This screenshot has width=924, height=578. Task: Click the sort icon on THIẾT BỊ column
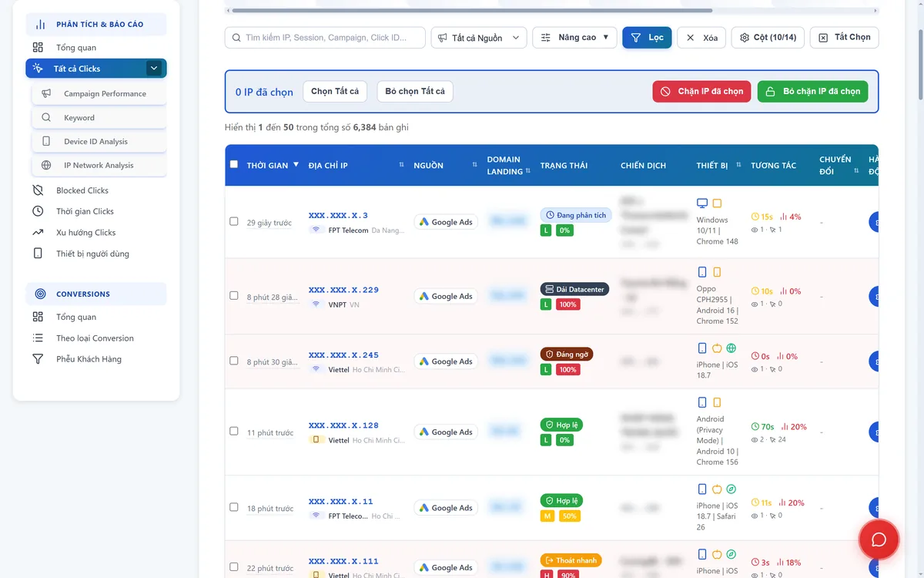tap(738, 165)
